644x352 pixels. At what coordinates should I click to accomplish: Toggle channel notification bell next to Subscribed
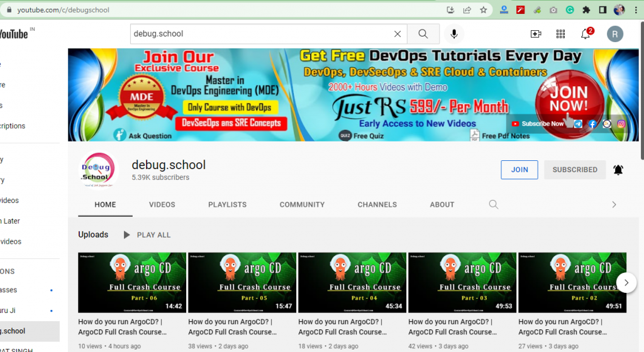tap(618, 170)
